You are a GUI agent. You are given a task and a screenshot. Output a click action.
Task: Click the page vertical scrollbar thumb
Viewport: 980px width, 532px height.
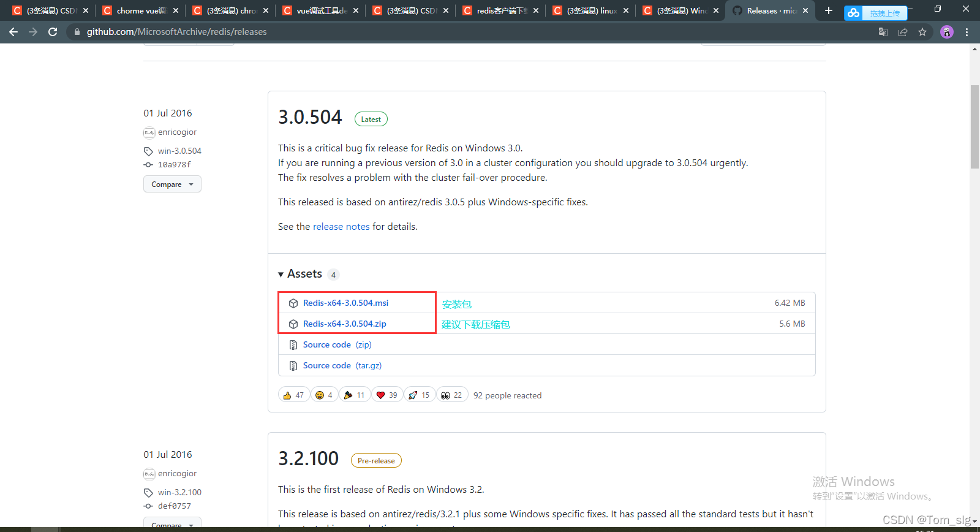coord(974,127)
